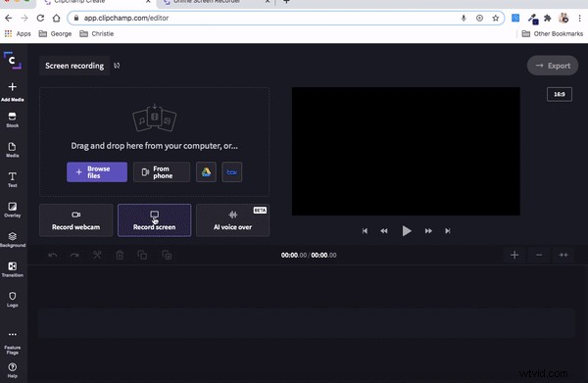Import from Box storage
This screenshot has height=383, width=588.
tap(231, 172)
